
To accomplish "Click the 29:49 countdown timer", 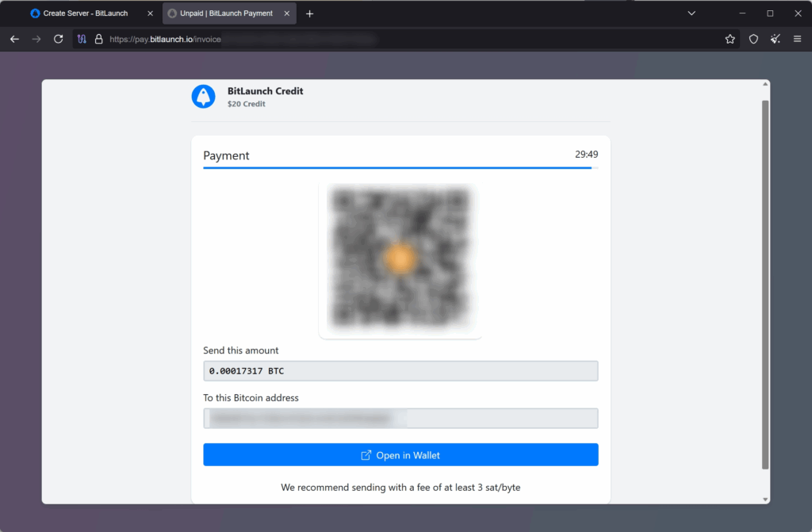I will [x=586, y=155].
